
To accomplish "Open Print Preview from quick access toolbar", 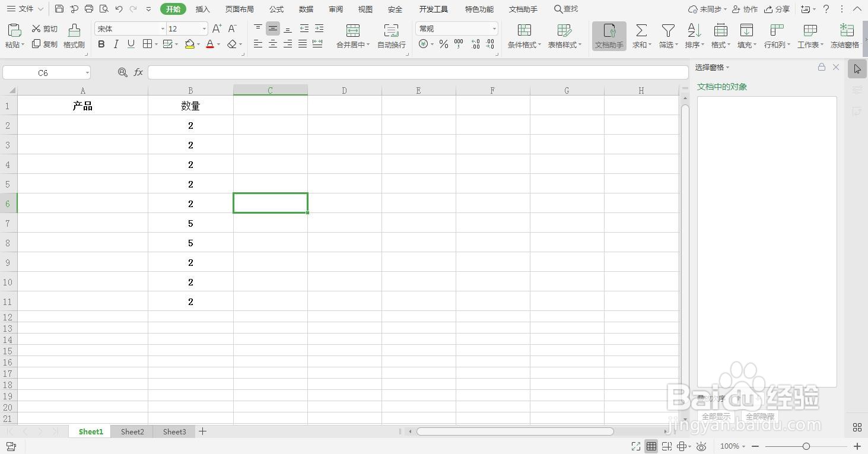I will coord(104,9).
